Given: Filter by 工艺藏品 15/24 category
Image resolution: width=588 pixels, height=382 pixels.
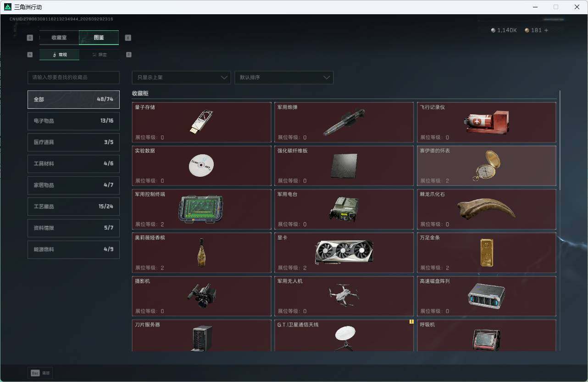Looking at the screenshot, I should (x=73, y=207).
